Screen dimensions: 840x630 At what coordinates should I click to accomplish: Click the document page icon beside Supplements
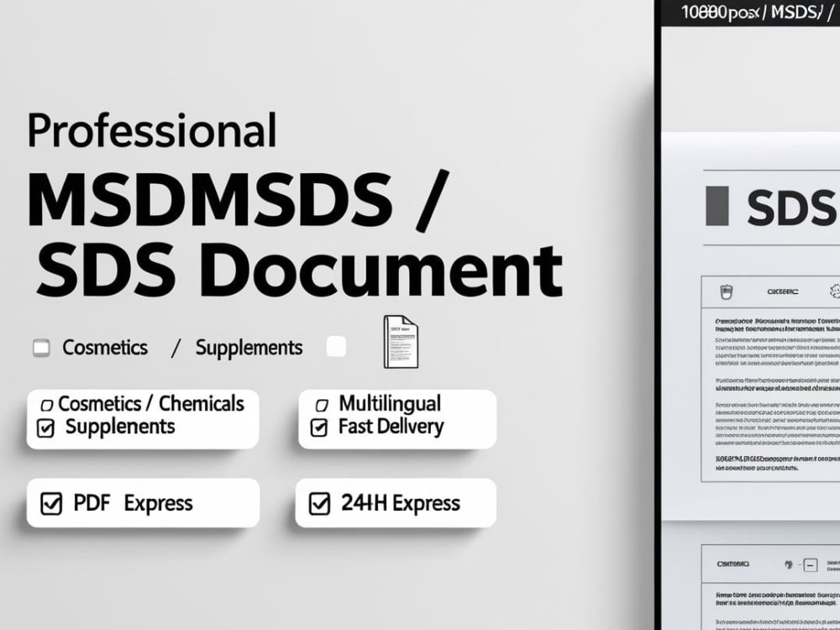coord(401,342)
